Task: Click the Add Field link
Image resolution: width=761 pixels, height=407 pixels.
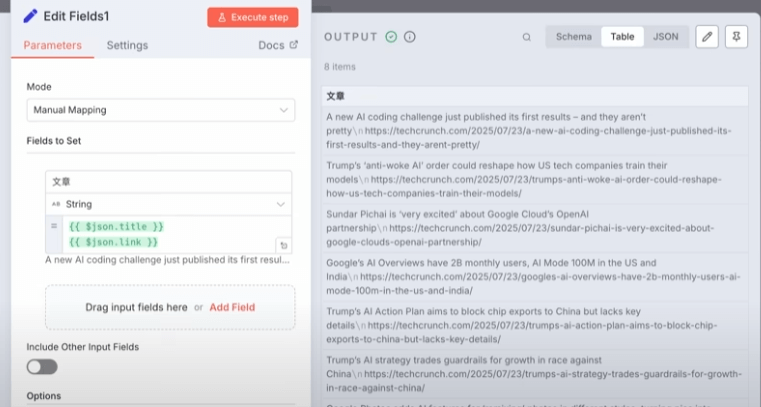Action: (233, 306)
